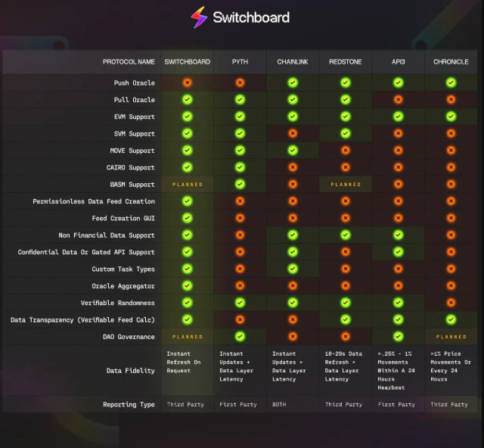Click the Data Fidelity row label
This screenshot has height=448, width=484.
coord(131,371)
